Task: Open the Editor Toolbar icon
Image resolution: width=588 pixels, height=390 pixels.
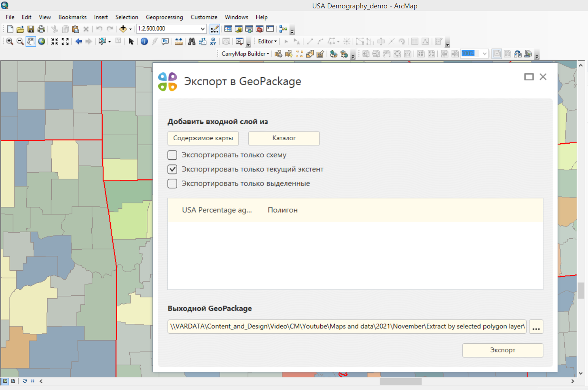Action: 215,29
